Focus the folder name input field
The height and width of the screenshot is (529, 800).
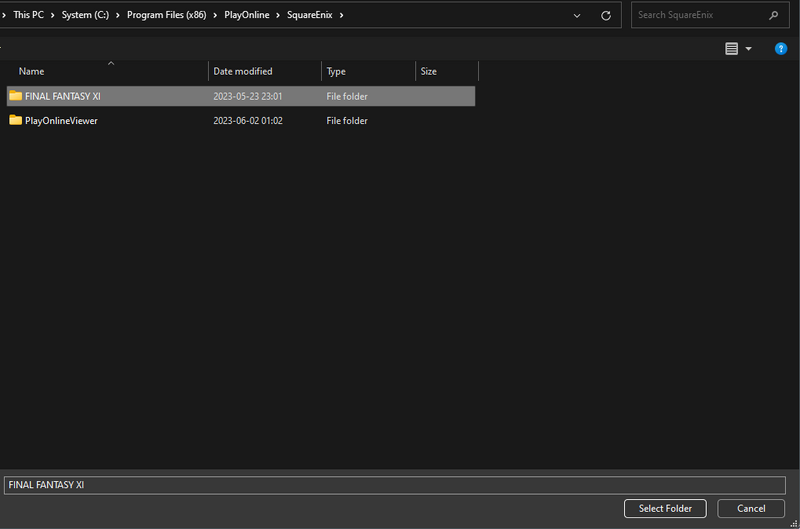pos(394,485)
